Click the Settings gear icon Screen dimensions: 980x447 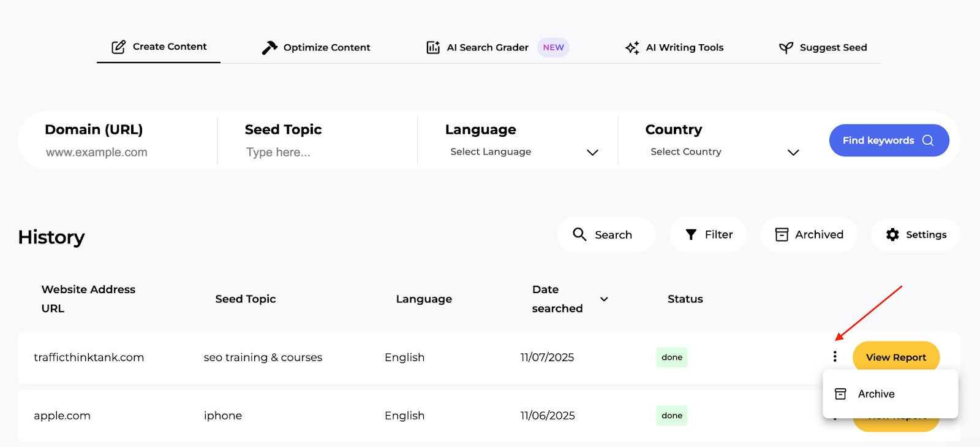(892, 234)
